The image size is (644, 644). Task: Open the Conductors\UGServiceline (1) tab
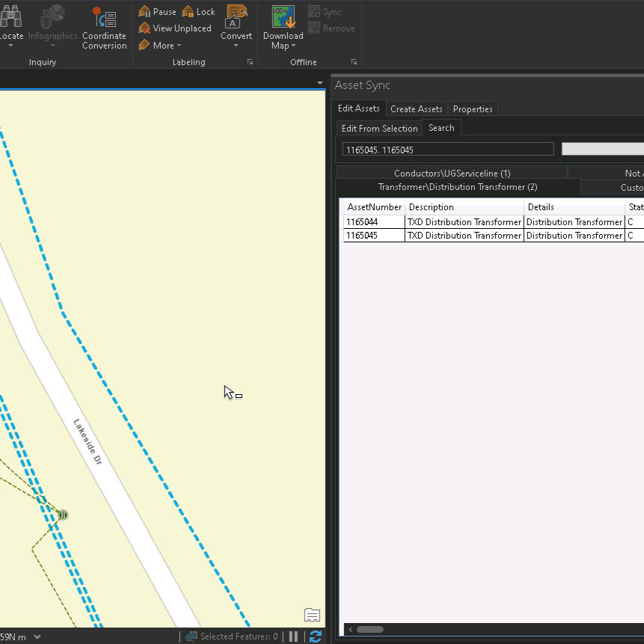point(452,173)
